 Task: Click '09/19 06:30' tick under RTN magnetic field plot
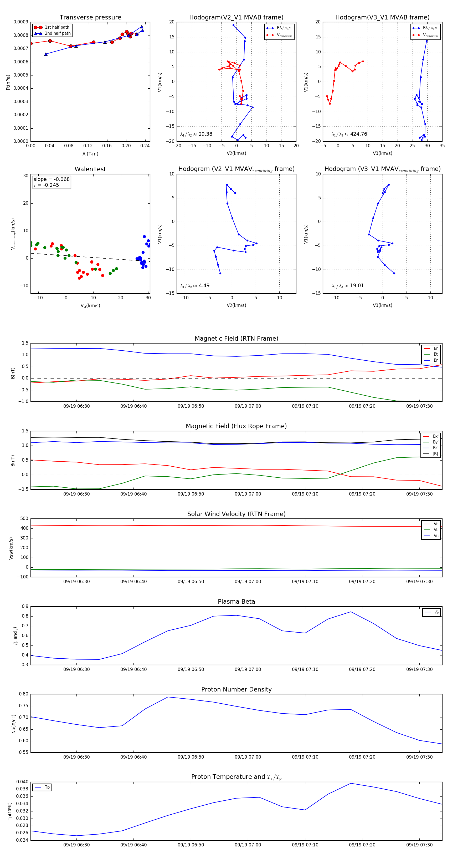[76, 406]
